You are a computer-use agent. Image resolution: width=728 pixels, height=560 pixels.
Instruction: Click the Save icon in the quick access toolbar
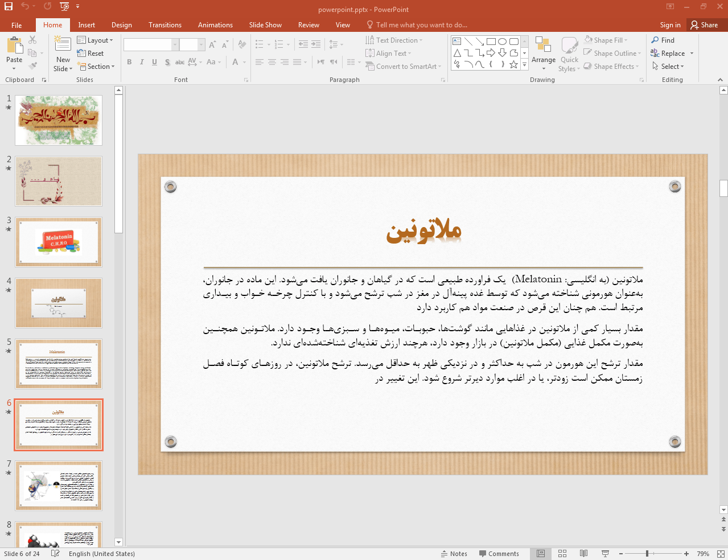pyautogui.click(x=9, y=6)
